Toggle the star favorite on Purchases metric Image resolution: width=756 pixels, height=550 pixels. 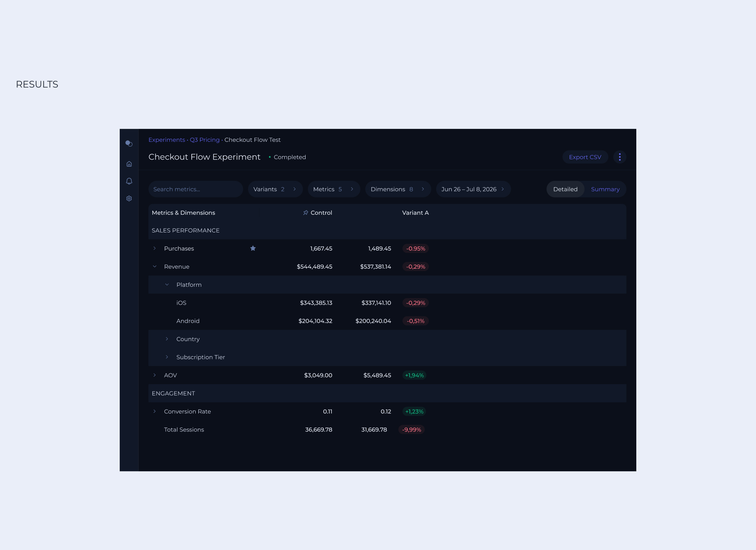(253, 248)
